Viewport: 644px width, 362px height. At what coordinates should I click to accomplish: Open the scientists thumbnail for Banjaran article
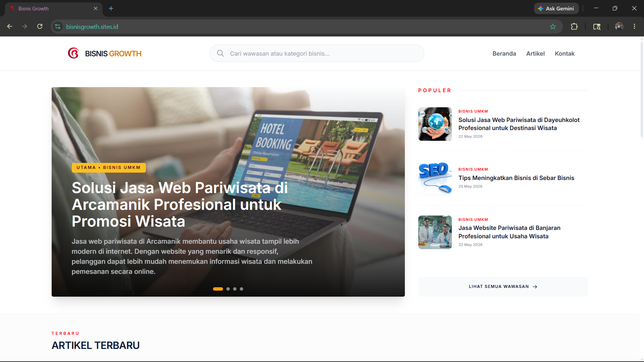(x=435, y=232)
